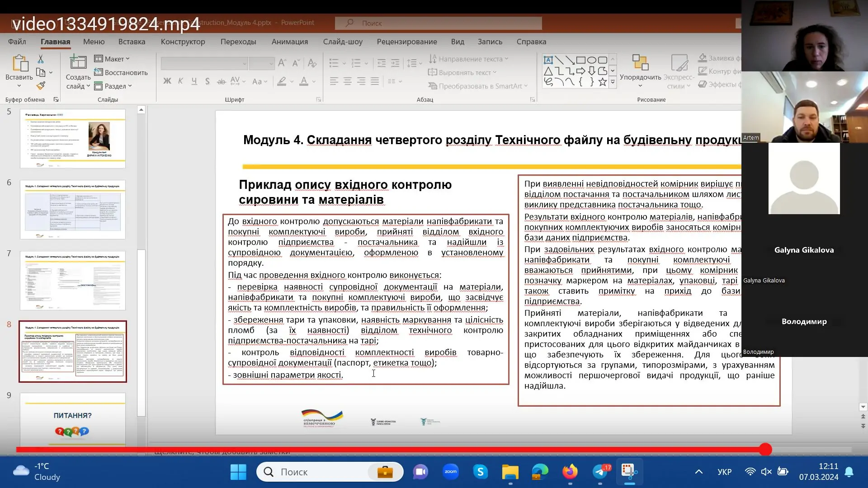
Task: Click the Восстановить reset slide icon
Action: [x=99, y=72]
